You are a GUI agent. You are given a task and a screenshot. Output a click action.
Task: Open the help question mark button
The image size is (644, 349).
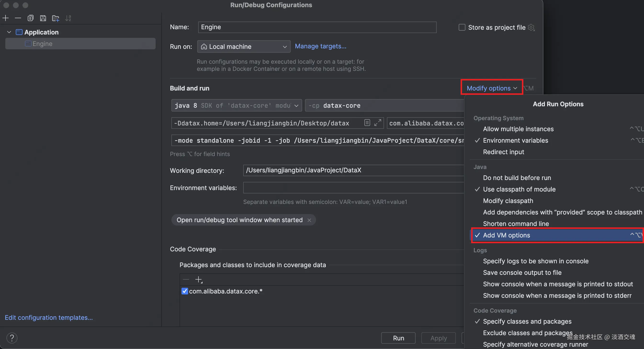[12, 338]
